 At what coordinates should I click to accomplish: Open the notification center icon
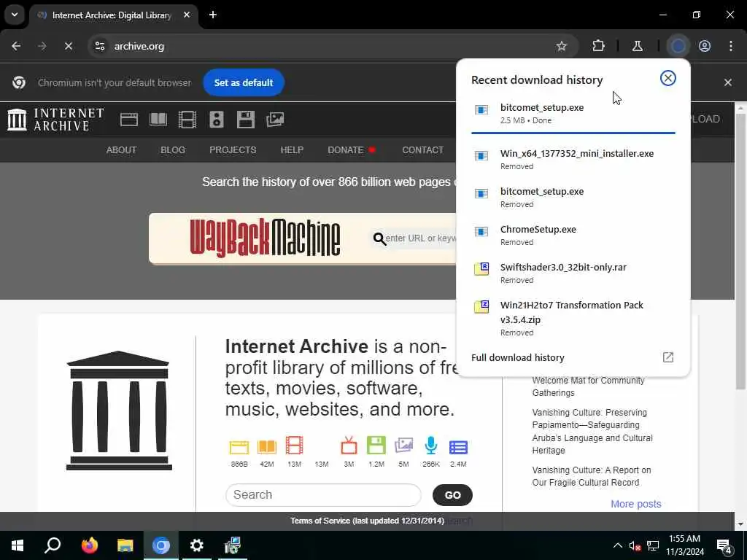(x=724, y=546)
